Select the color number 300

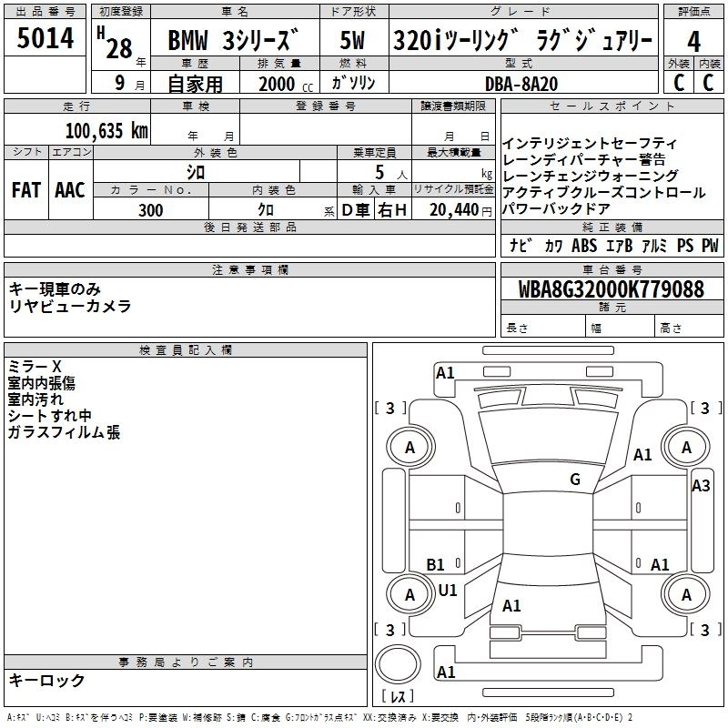[x=150, y=210]
